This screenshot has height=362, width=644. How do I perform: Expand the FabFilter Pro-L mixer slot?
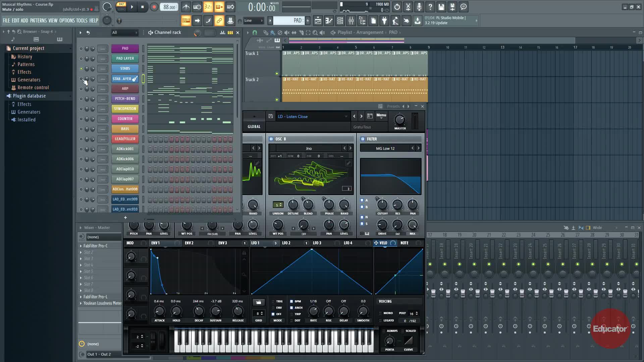(81, 297)
